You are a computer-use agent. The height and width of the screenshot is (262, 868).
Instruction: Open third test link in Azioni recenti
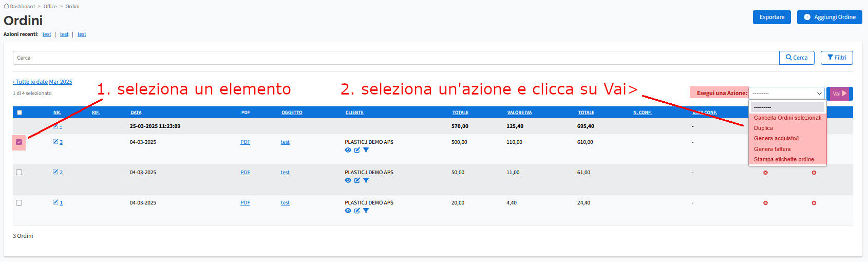pos(82,34)
